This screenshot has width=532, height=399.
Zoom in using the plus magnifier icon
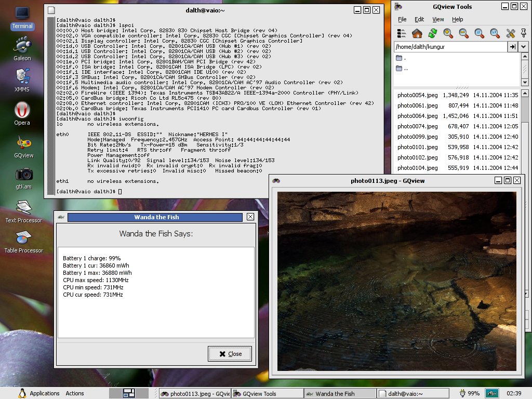[448, 33]
